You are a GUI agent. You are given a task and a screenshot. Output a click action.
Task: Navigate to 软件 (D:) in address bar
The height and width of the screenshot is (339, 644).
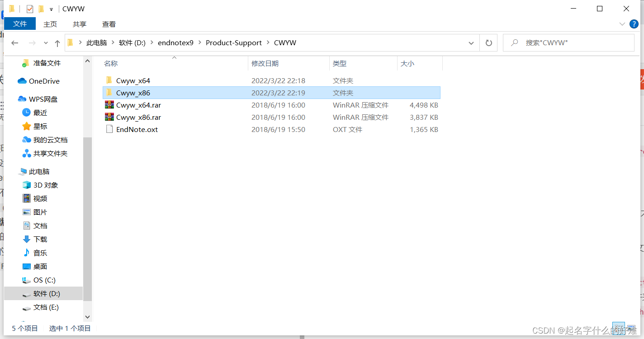click(132, 43)
